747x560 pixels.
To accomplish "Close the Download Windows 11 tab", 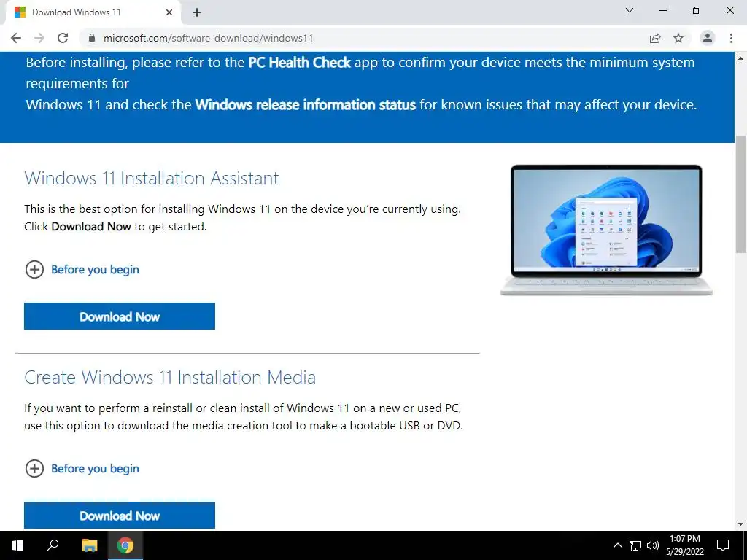I will pyautogui.click(x=169, y=12).
